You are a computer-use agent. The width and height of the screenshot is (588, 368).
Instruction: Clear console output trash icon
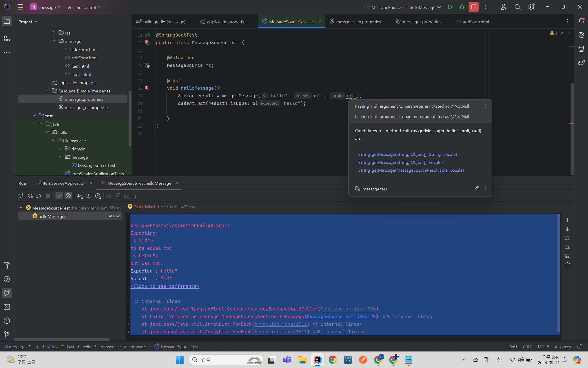pos(567,264)
